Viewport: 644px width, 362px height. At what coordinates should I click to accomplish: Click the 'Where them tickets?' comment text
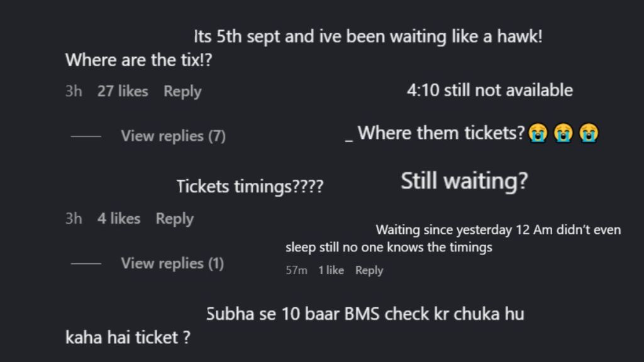(441, 133)
